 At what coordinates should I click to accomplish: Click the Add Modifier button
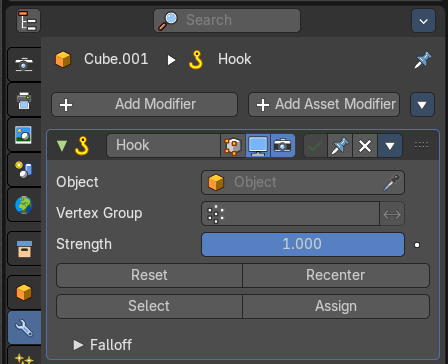[144, 104]
